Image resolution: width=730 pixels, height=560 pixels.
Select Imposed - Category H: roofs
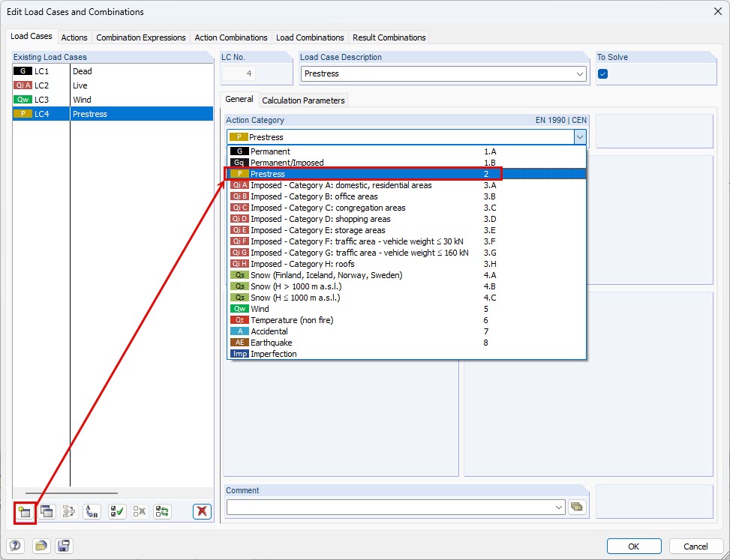pyautogui.click(x=407, y=264)
